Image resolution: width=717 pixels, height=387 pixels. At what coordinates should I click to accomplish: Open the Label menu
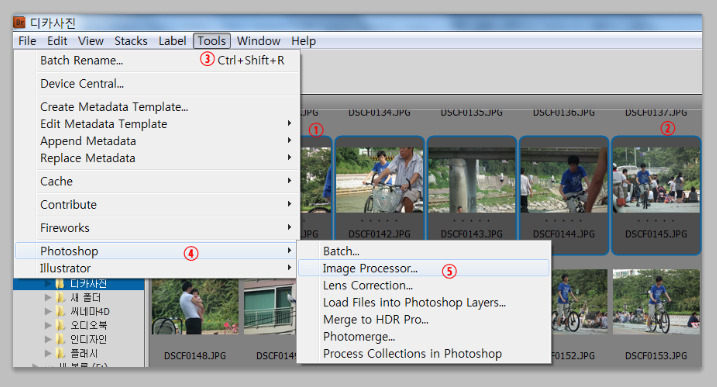[172, 41]
